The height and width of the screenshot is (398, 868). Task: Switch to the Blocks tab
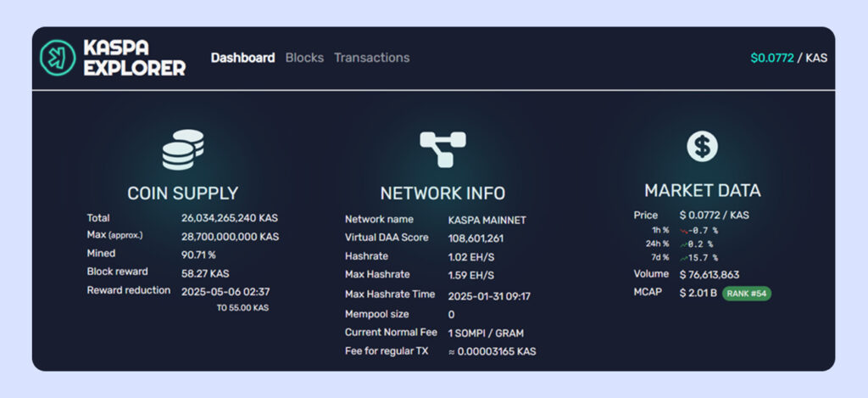click(304, 58)
